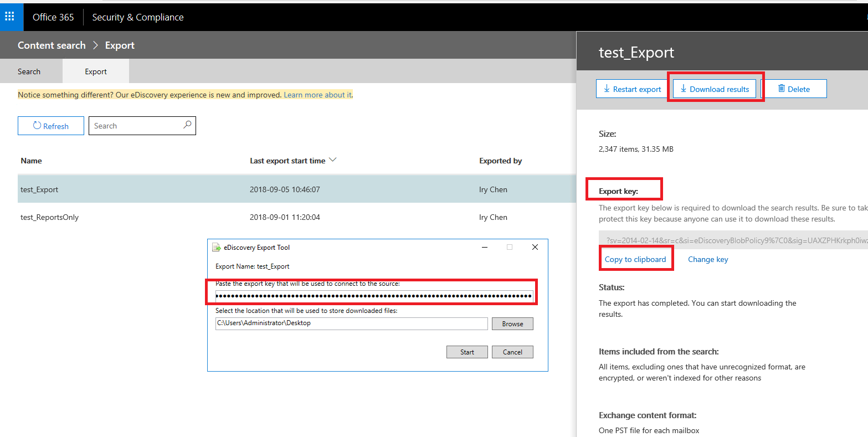Click the test_Export panel heading
Screen dimensions: 868x437
click(636, 53)
